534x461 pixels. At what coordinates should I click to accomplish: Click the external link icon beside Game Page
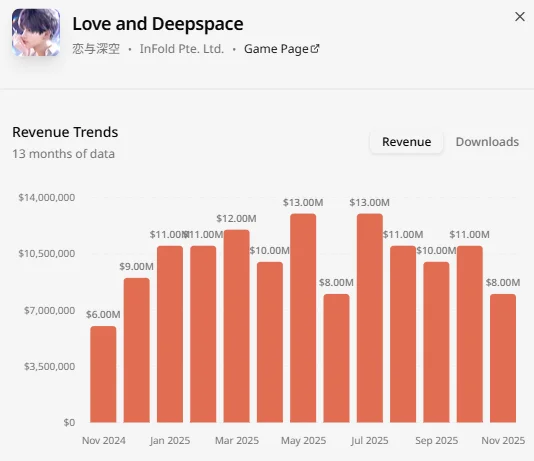tap(315, 49)
